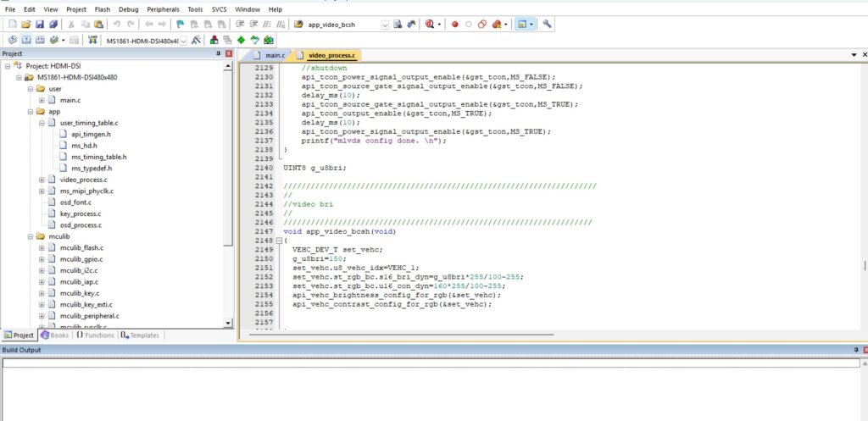Disable all breakpoints icon
The height and width of the screenshot is (421, 868).
(x=482, y=25)
